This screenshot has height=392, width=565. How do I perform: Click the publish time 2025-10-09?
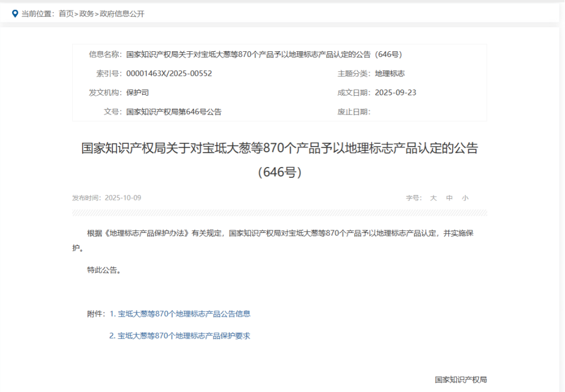click(122, 198)
